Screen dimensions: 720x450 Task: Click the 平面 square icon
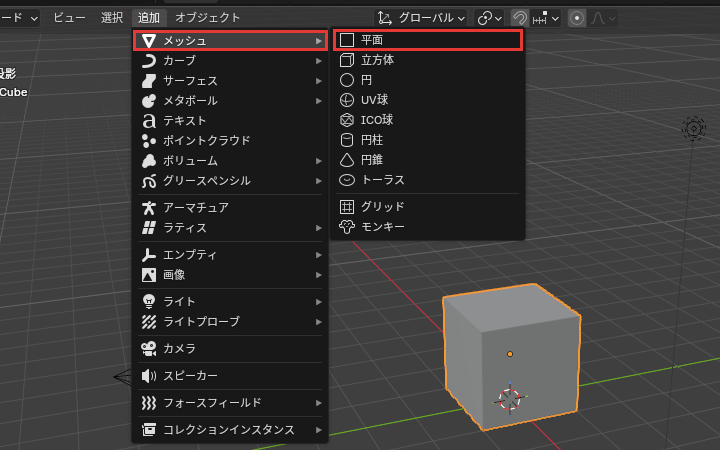[x=347, y=40]
